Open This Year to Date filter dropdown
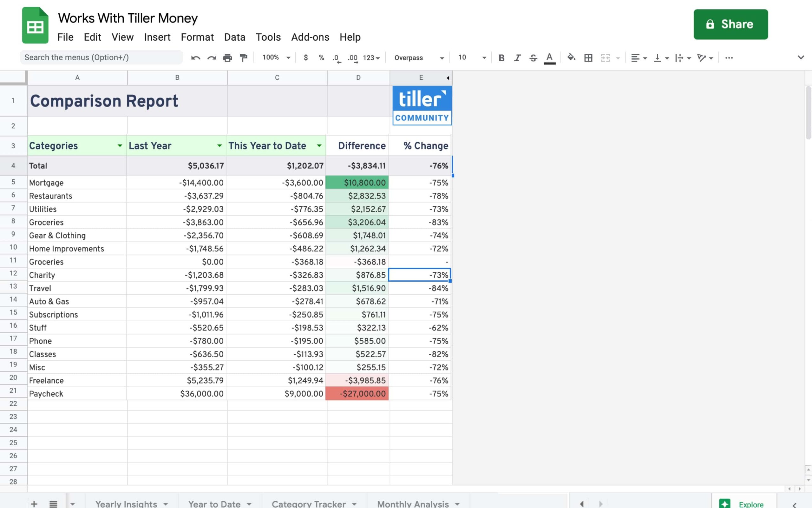Screen dimensions: 812x508 tap(319, 145)
